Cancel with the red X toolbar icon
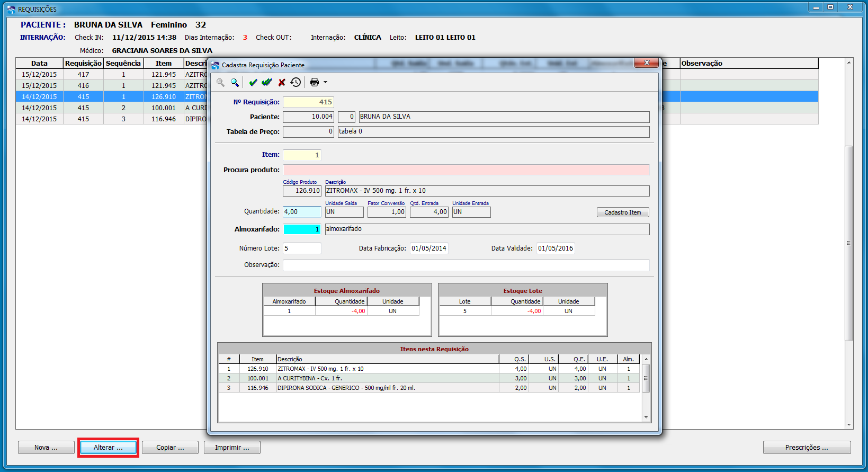The width and height of the screenshot is (868, 472). pos(282,82)
